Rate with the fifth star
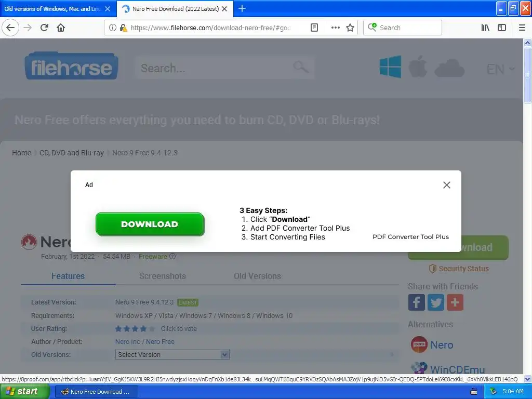The height and width of the screenshot is (399, 532). 152,328
